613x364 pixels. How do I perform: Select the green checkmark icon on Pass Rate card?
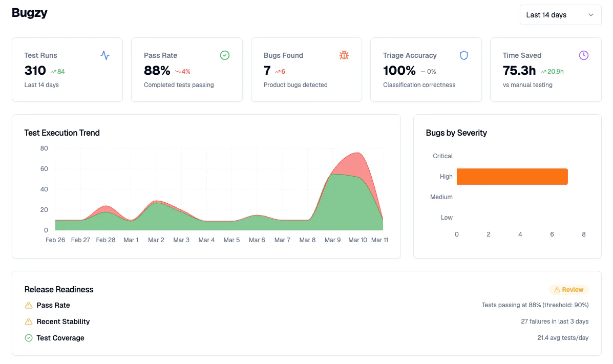point(224,55)
